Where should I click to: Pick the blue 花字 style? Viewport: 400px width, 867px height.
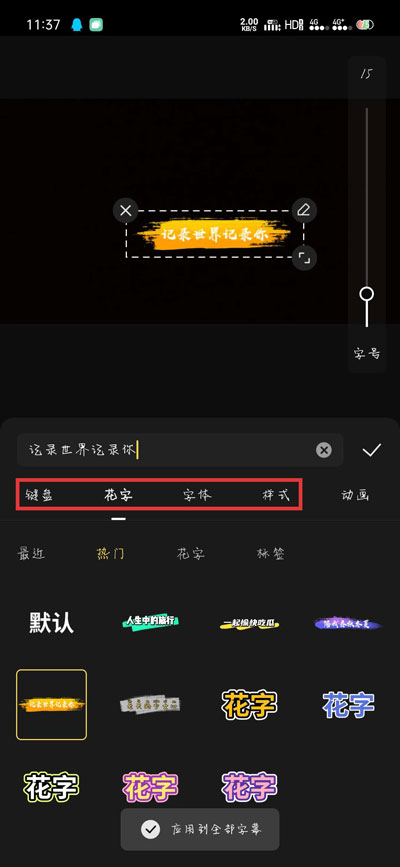tap(349, 704)
